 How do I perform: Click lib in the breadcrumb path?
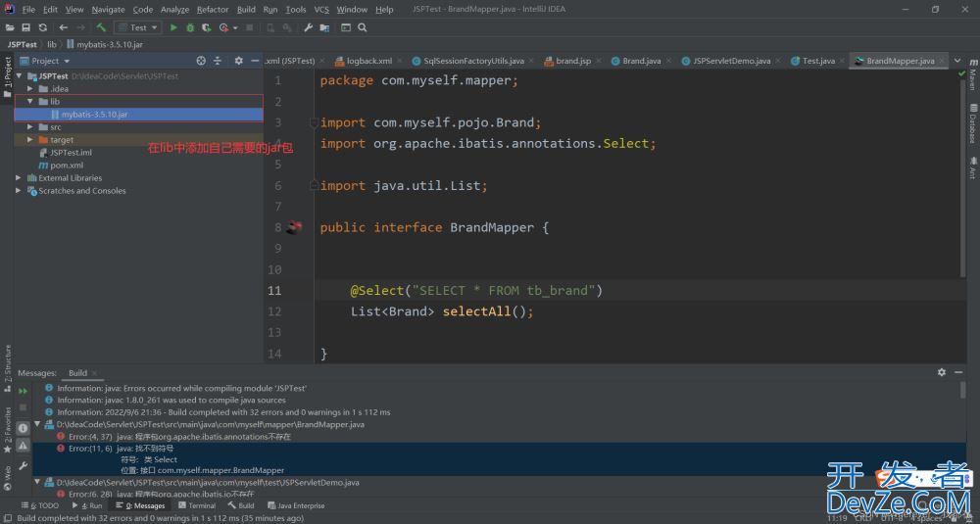tap(52, 44)
